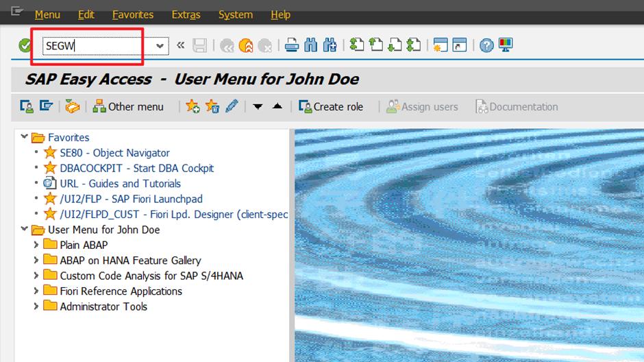
Task: Select the Favorites folder label
Action: coord(69,138)
